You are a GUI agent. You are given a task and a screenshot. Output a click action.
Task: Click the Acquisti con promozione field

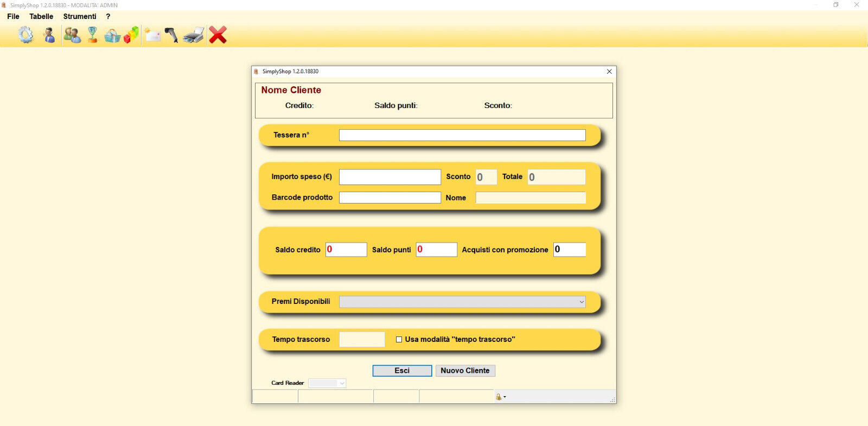[x=570, y=250]
